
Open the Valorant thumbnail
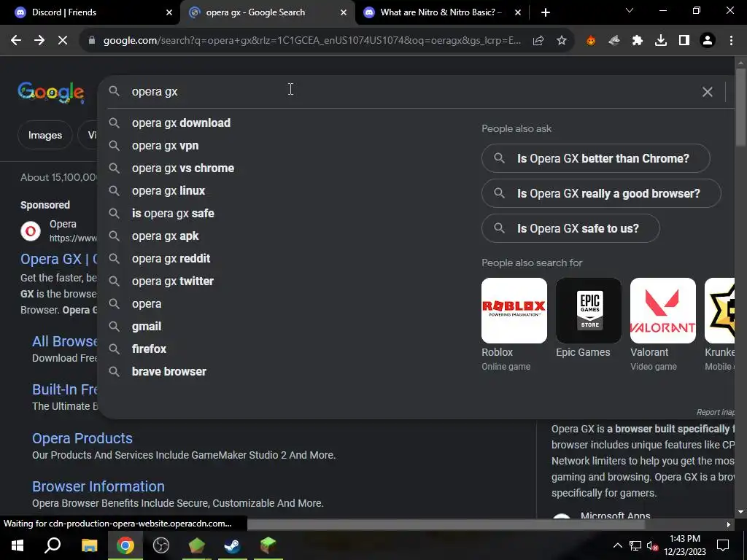click(662, 311)
